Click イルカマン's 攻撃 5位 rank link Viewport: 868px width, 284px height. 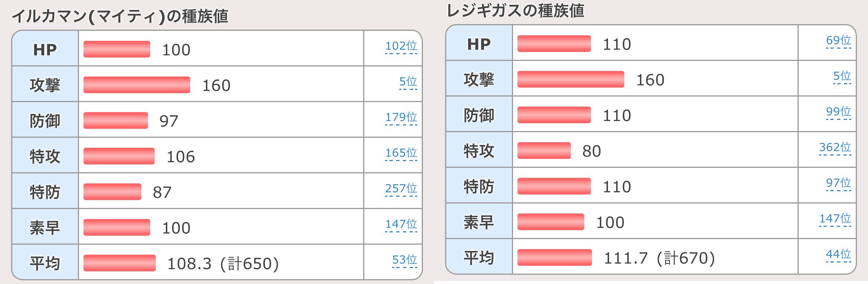[x=408, y=82]
